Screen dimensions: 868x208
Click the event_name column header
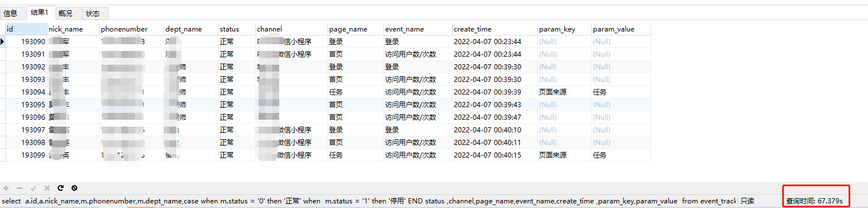[418, 29]
